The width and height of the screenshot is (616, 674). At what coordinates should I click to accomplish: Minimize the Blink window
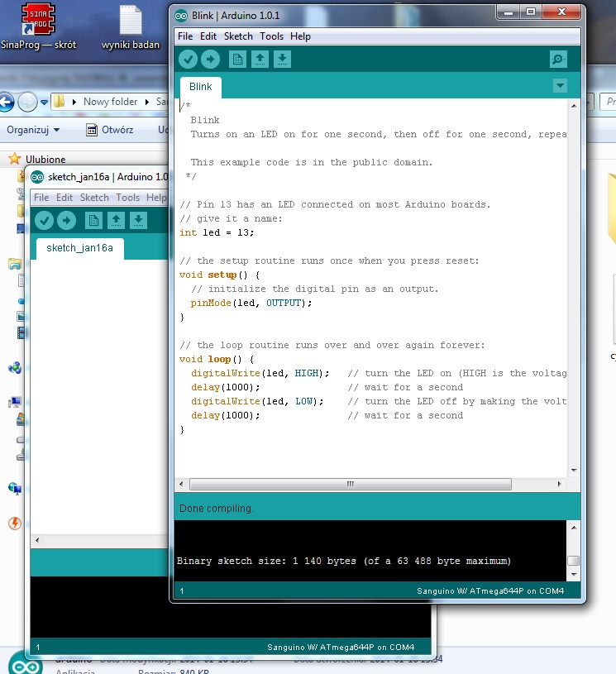[509, 12]
